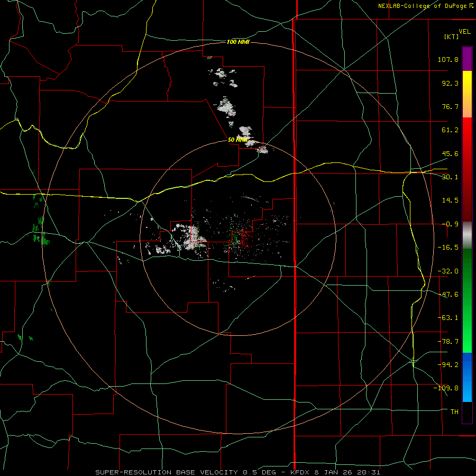Select the -47.6 scale value
Screen dimensions: 476x476
click(448, 295)
